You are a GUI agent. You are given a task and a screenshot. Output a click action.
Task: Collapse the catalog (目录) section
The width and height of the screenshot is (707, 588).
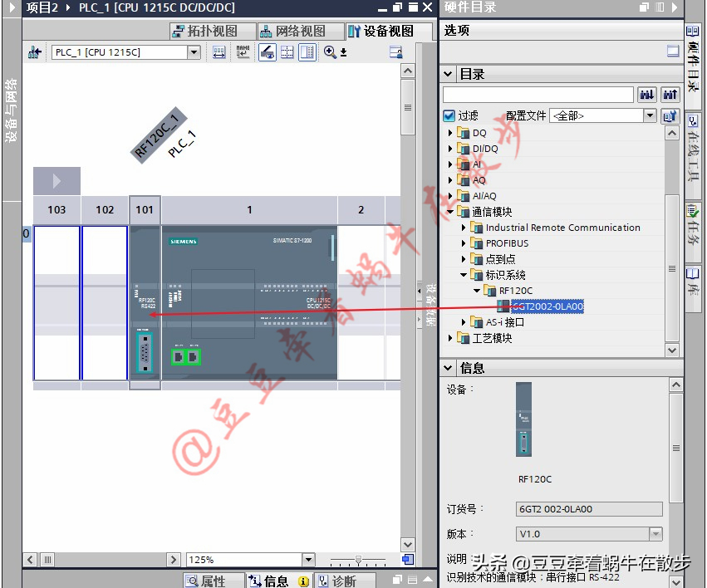coord(448,74)
